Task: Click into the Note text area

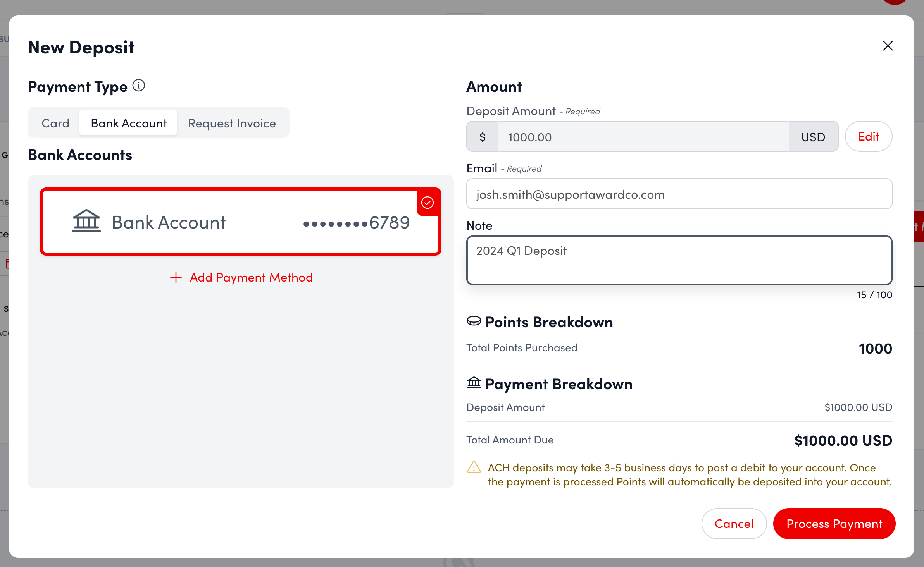Action: (x=679, y=260)
